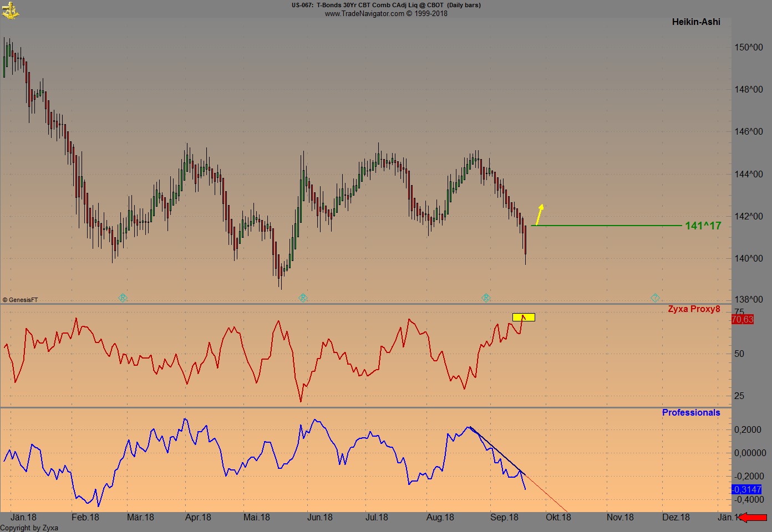Click the red 70,63 value tag

point(743,320)
